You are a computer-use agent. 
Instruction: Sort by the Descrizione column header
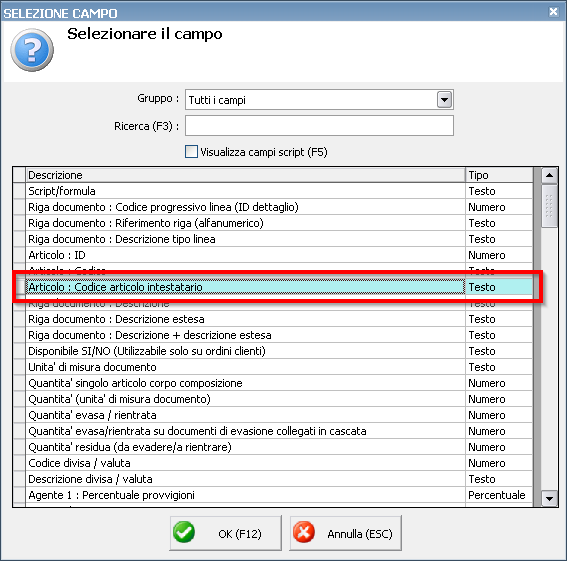click(x=246, y=175)
